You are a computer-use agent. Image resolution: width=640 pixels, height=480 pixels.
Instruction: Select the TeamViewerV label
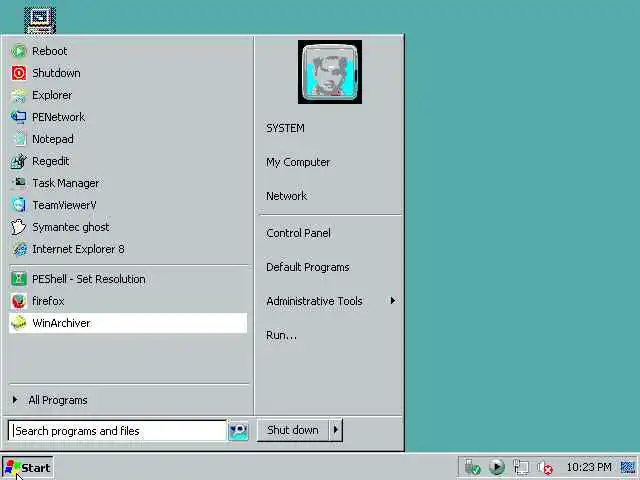pos(64,205)
